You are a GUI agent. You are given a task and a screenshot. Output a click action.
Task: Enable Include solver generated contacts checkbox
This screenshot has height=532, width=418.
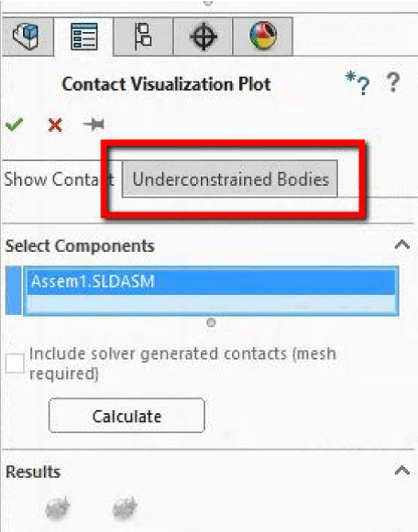pyautogui.click(x=15, y=363)
